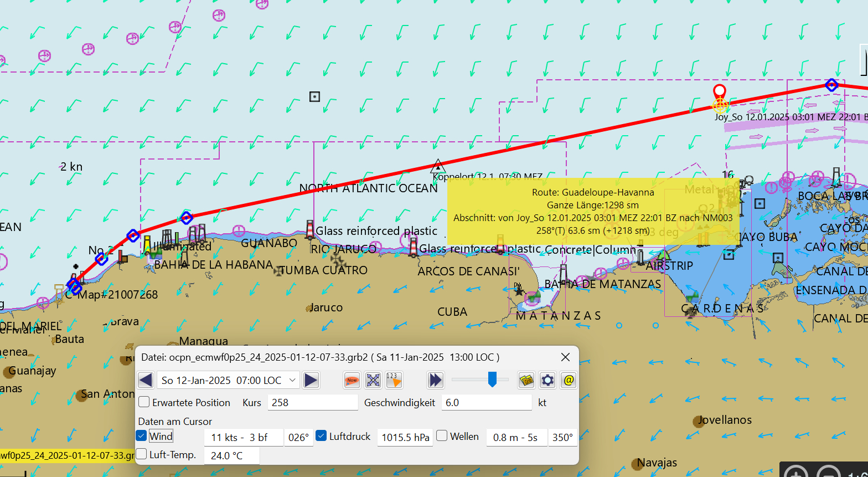This screenshot has height=477, width=868.
Task: Click wave direction value 350°
Action: (x=562, y=437)
